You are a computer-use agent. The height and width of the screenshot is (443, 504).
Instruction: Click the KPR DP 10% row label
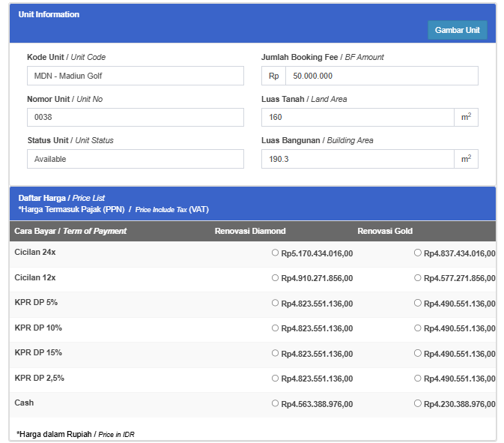click(x=38, y=328)
